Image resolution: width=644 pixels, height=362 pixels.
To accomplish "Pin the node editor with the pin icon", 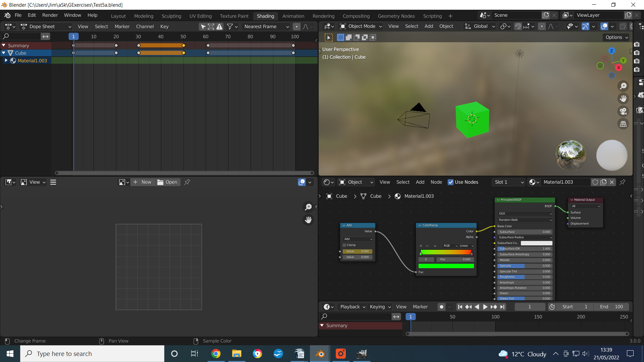I will [x=623, y=182].
